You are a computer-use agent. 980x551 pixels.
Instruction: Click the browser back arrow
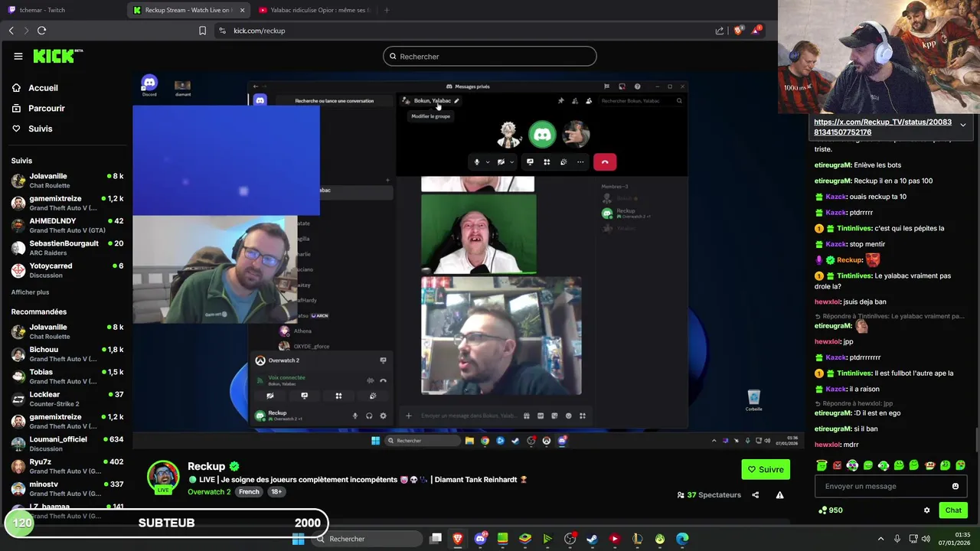pos(11,31)
